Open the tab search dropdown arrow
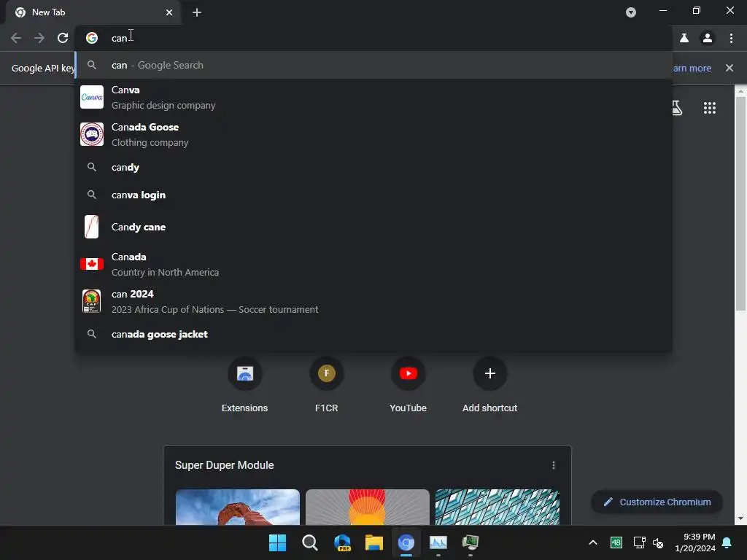The height and width of the screenshot is (560, 747). click(631, 12)
